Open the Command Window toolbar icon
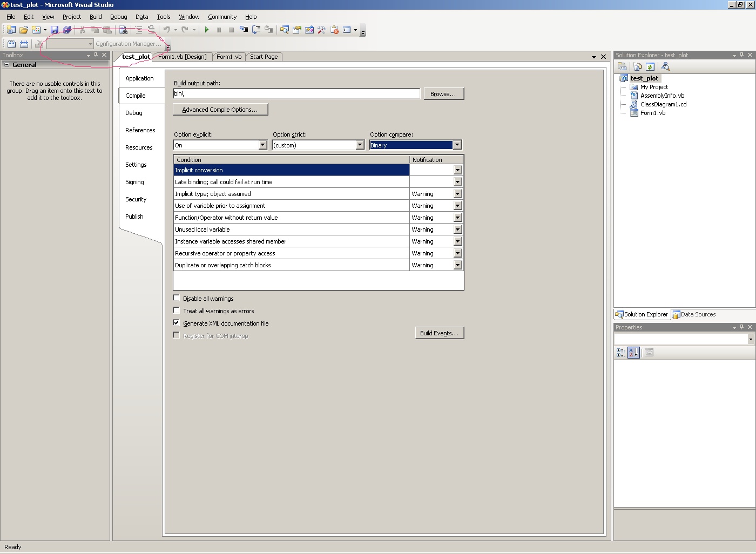Screen dimensions: 756x554 [x=347, y=30]
